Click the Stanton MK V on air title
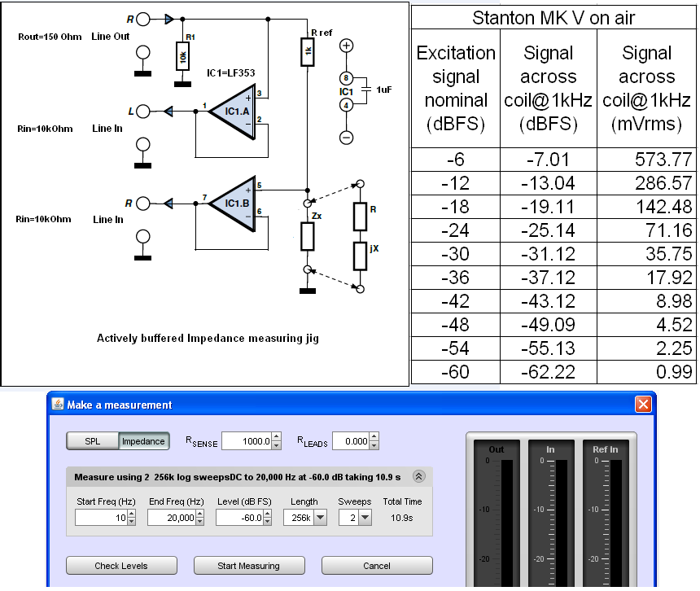700x591 pixels. [x=553, y=18]
